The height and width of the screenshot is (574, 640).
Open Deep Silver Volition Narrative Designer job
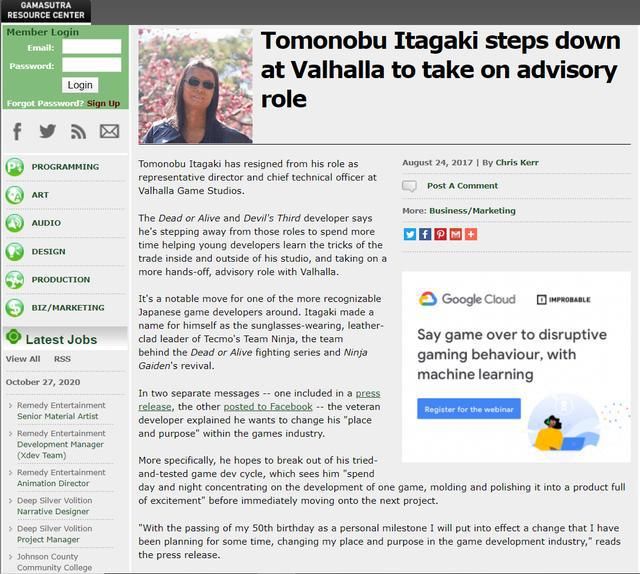(x=54, y=506)
